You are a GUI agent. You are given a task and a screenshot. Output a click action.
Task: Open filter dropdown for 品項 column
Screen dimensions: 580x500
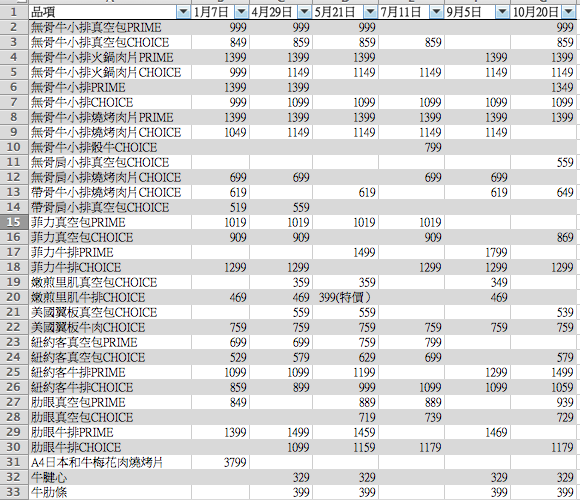tap(183, 13)
